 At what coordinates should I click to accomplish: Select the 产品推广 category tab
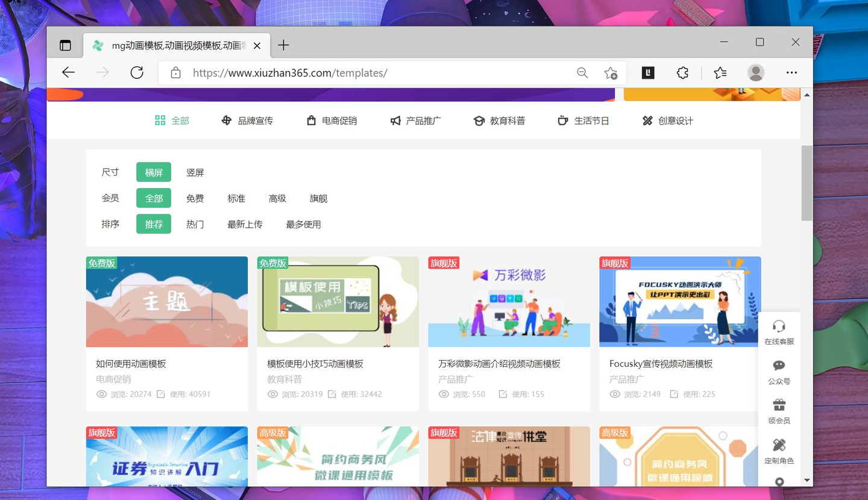click(415, 120)
